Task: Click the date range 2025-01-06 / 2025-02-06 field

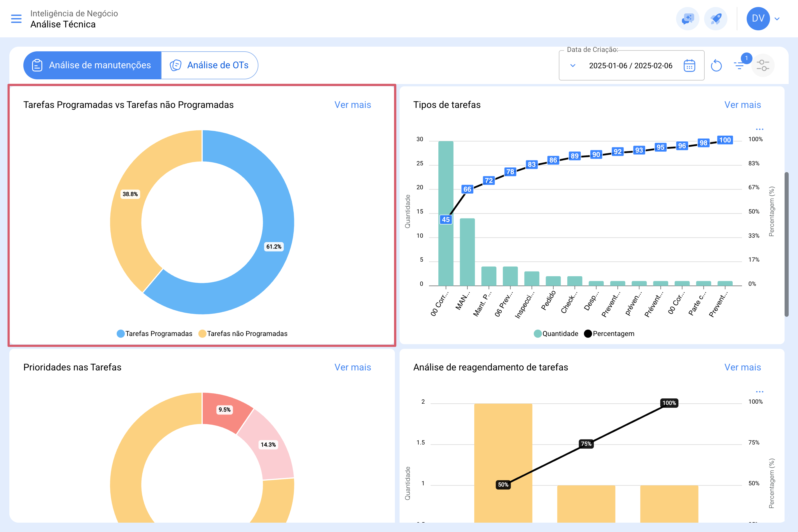Action: [x=630, y=66]
